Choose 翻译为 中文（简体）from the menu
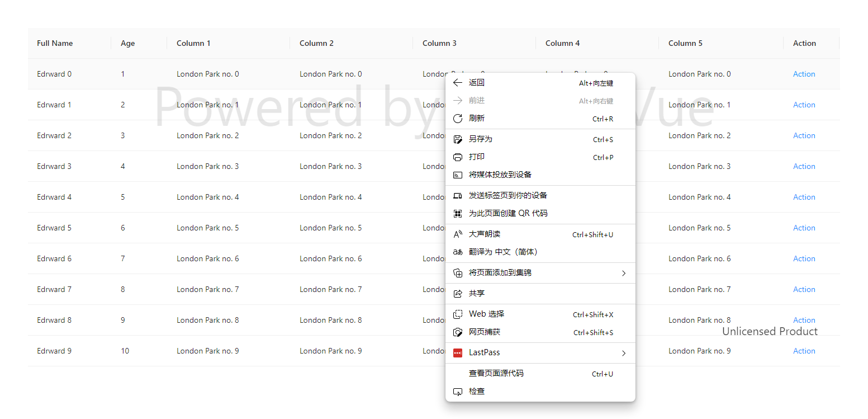The image size is (868, 419). pos(503,252)
